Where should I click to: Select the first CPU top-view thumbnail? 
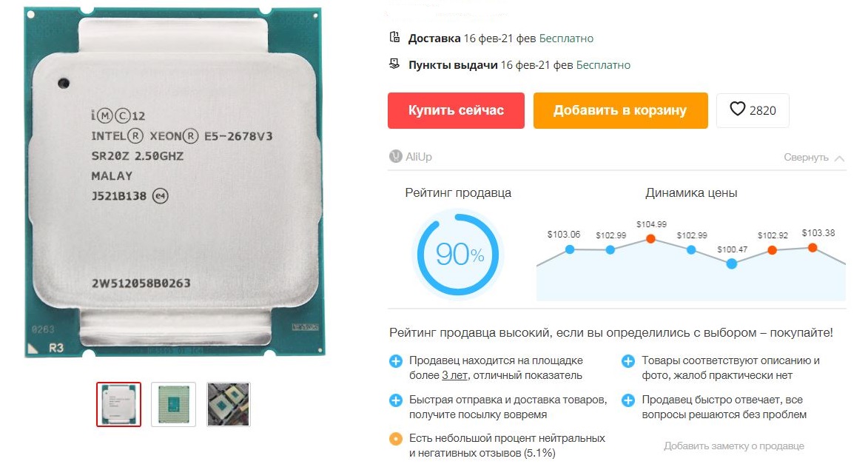pos(118,404)
